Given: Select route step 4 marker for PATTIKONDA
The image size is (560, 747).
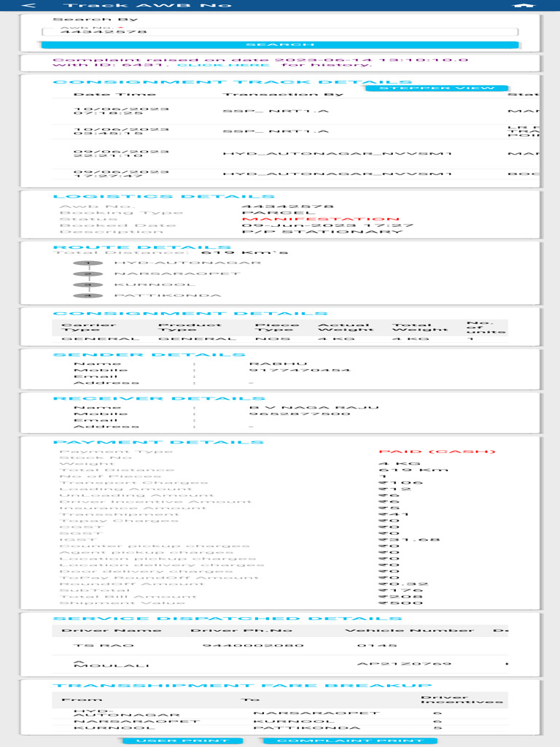Looking at the screenshot, I should [x=88, y=296].
